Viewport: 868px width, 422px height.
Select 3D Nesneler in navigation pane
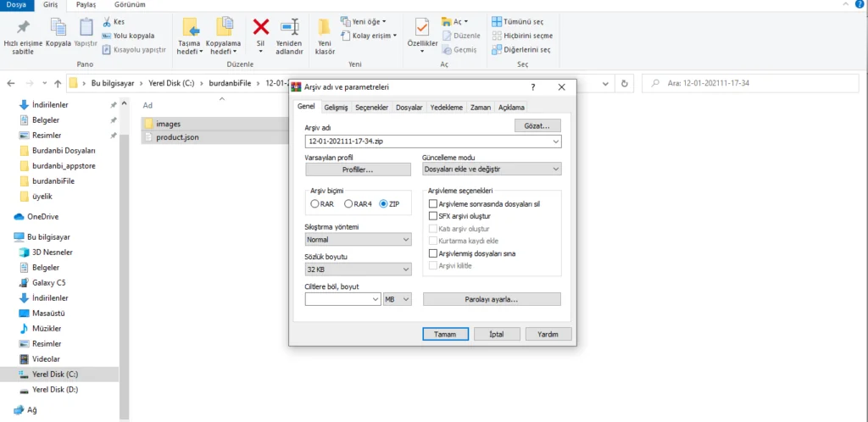pyautogui.click(x=52, y=253)
